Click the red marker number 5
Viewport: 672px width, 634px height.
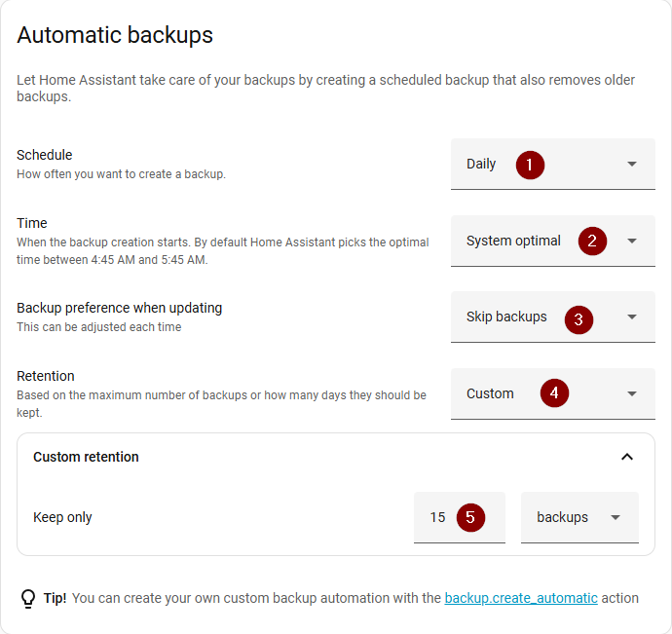click(469, 517)
